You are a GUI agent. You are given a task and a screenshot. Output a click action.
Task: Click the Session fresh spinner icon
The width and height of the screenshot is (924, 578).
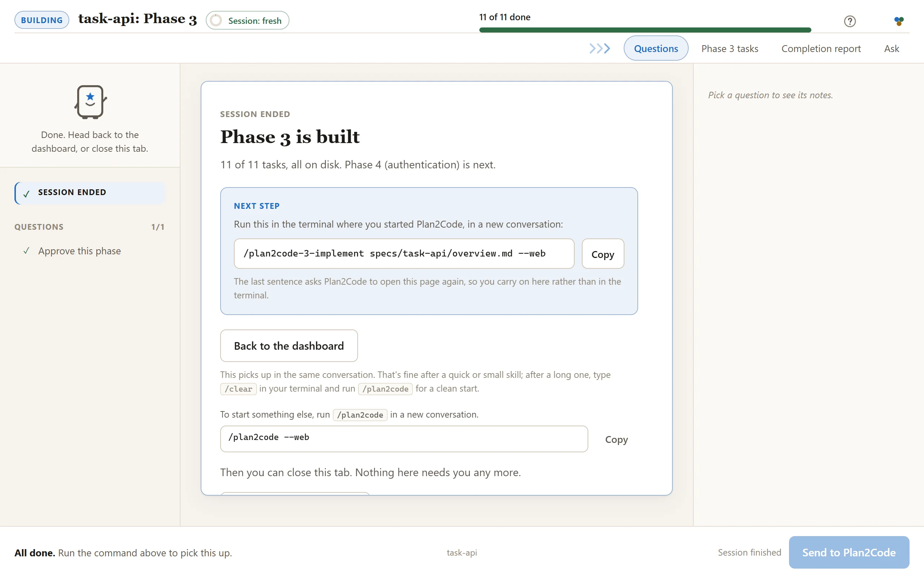pos(216,20)
